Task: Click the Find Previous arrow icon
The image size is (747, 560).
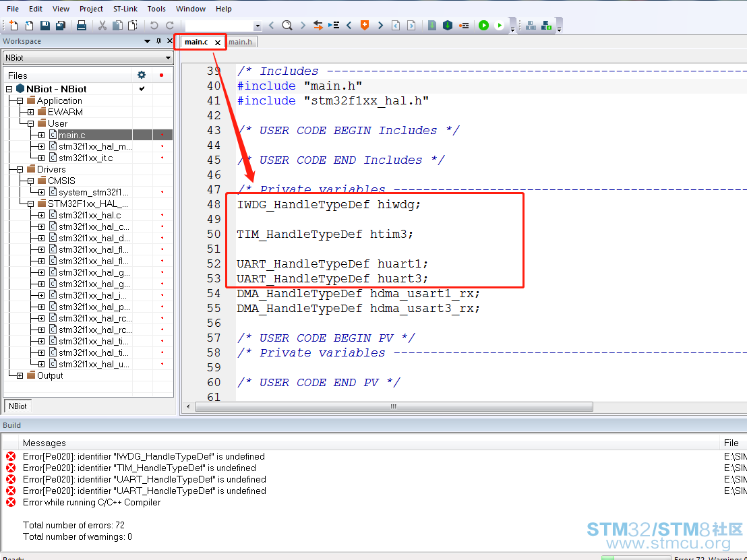Action: tap(272, 25)
